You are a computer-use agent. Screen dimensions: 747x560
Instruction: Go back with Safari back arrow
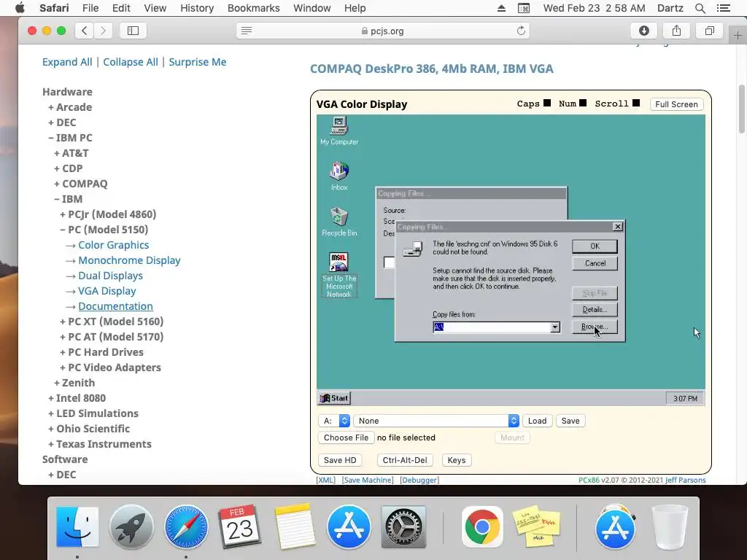pos(85,31)
